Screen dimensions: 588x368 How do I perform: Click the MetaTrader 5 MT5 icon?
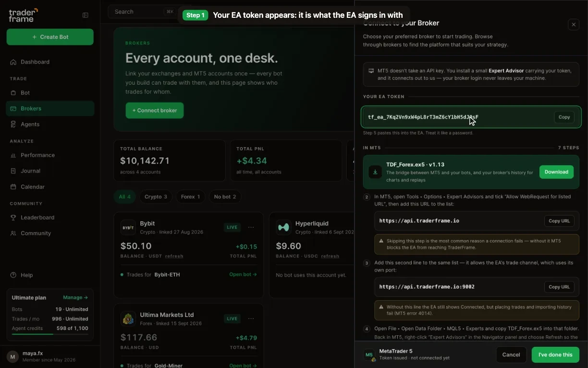point(369,355)
